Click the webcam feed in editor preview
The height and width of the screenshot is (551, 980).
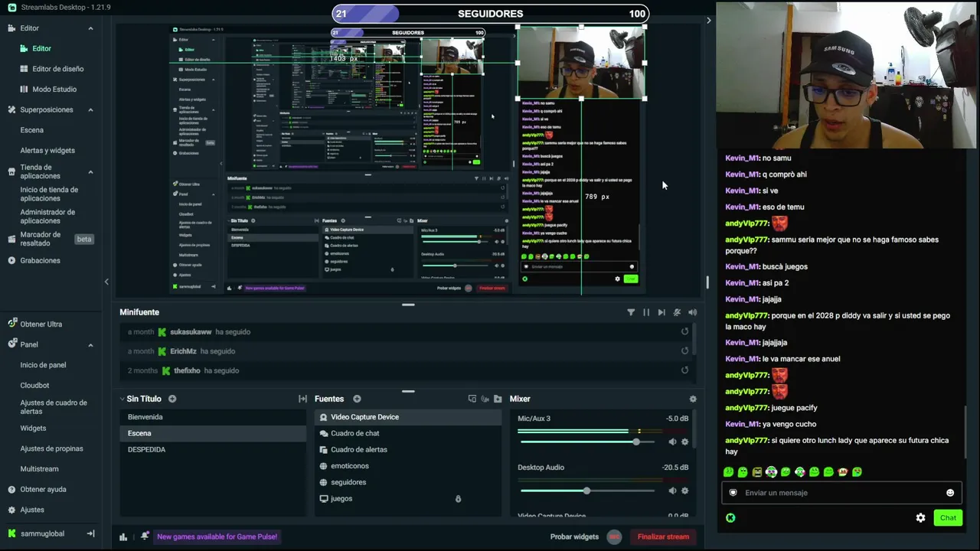point(581,62)
